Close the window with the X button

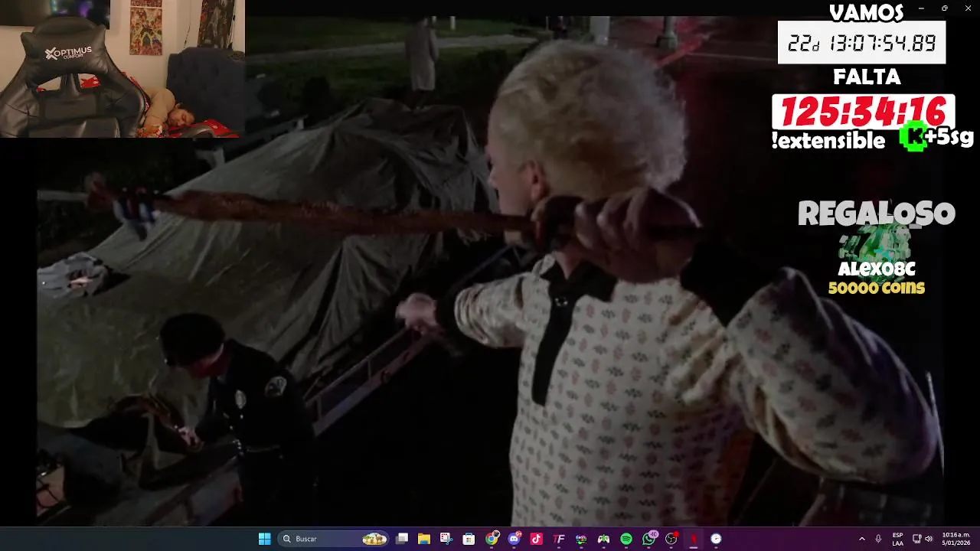[968, 8]
